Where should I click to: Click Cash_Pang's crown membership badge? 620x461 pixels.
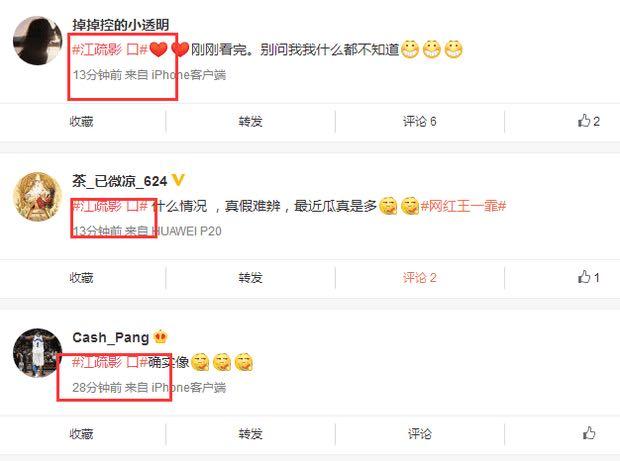tap(161, 337)
